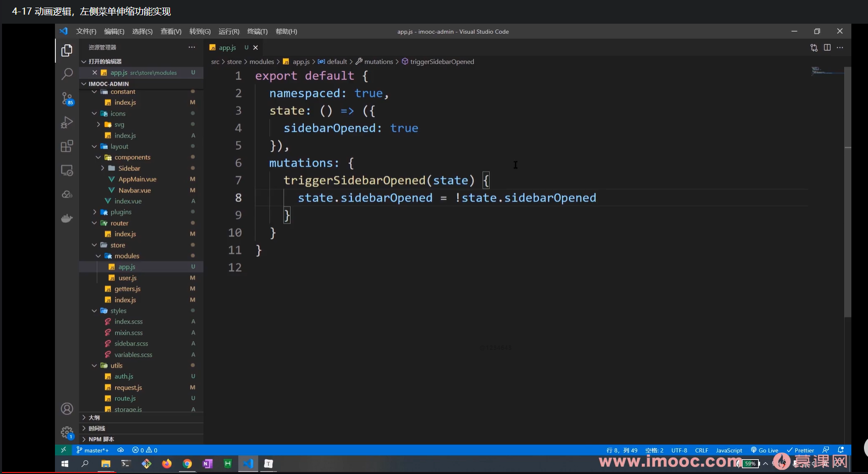Click the remote window indicator in the status bar
The width and height of the screenshot is (868, 474).
(63, 450)
